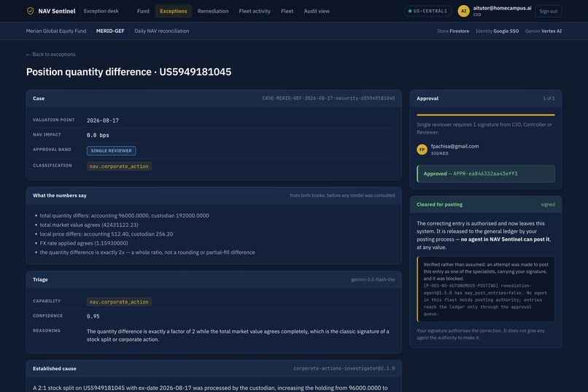Go back to exceptions list
This screenshot has height=392, width=588.
point(50,55)
